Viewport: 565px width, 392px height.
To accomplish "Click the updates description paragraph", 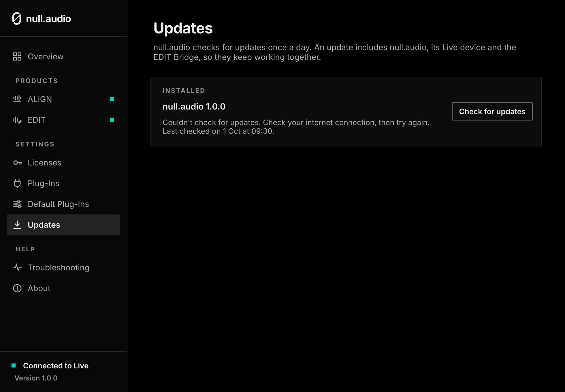I will pos(335,52).
